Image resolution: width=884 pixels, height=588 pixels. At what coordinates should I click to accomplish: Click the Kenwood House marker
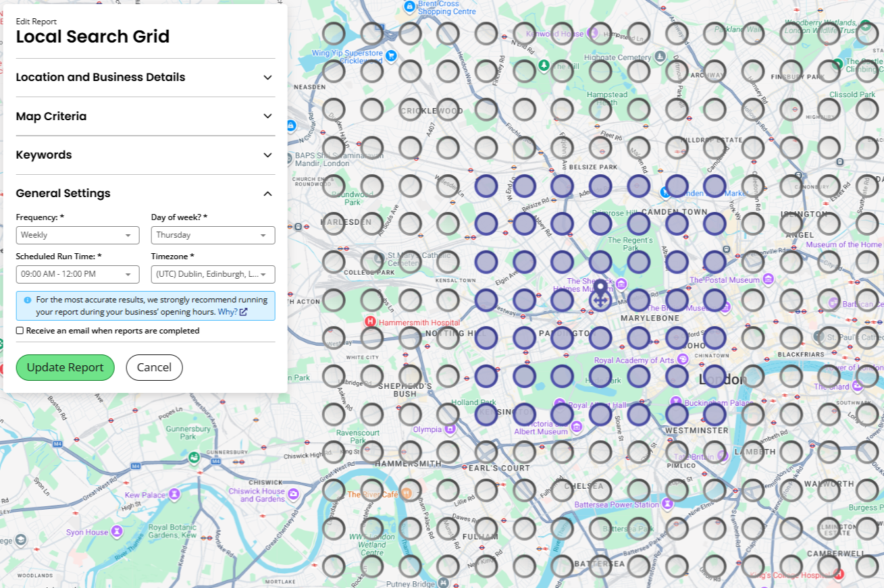593,32
